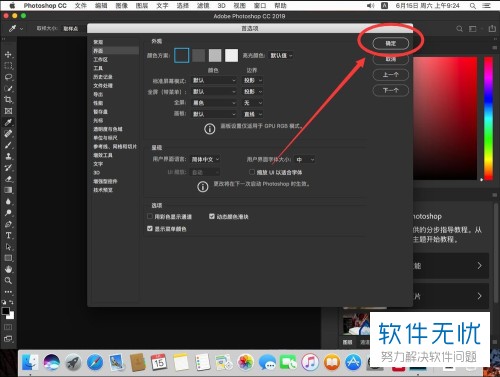Select the Brush tool

(x=9, y=145)
